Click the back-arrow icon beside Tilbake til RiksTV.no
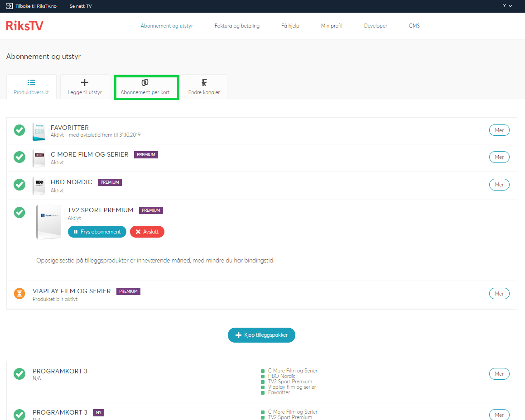 point(10,6)
